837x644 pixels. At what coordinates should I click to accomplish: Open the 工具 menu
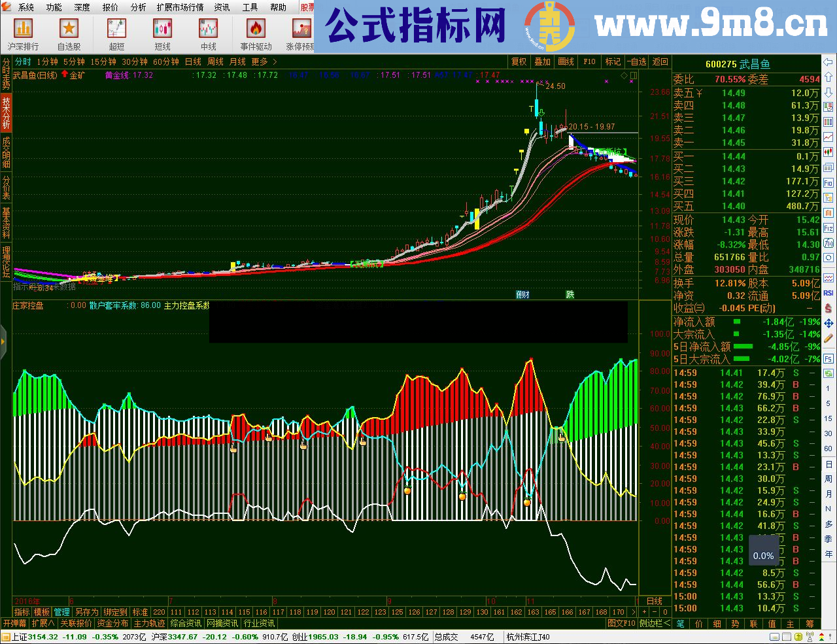[249, 7]
